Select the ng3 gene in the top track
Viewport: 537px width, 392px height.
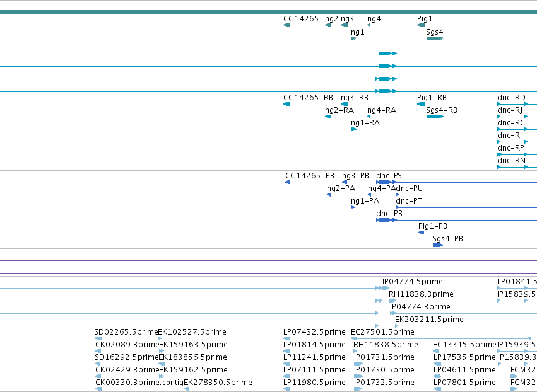click(x=344, y=25)
